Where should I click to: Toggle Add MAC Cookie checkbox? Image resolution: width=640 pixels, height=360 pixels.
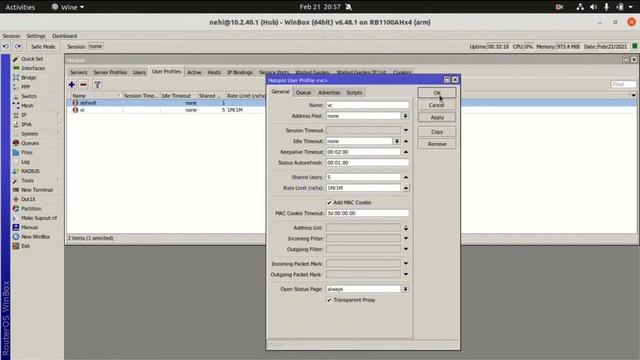pos(329,202)
